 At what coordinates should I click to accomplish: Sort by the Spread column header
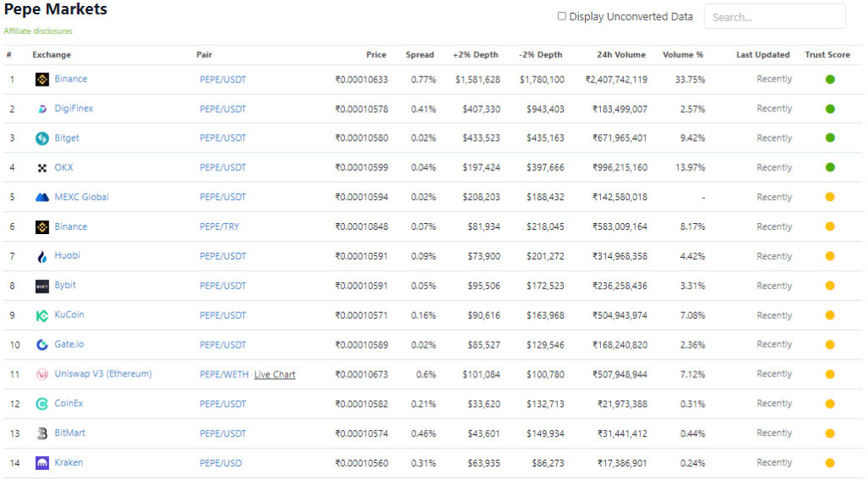pos(420,55)
